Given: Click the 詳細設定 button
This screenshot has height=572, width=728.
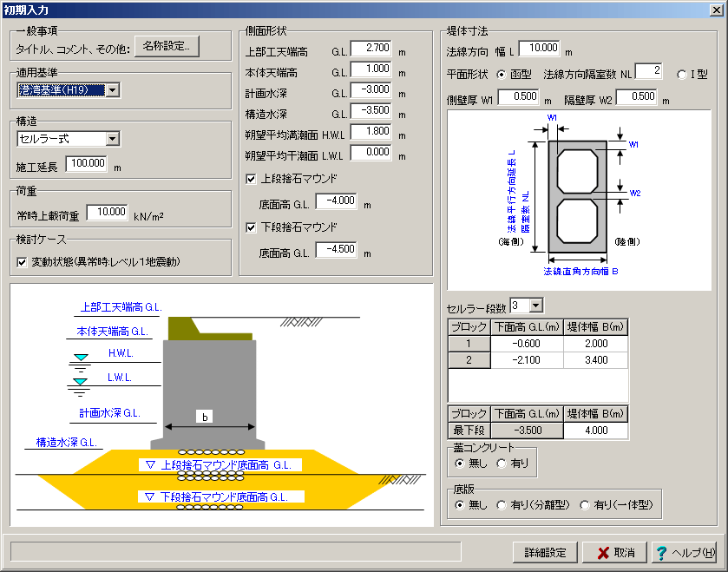Looking at the screenshot, I should point(545,553).
